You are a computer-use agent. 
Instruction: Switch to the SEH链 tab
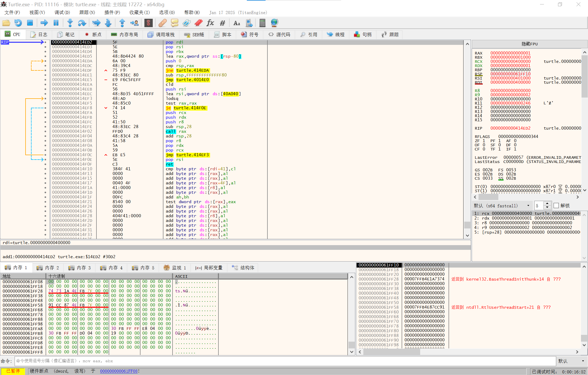tap(194, 35)
